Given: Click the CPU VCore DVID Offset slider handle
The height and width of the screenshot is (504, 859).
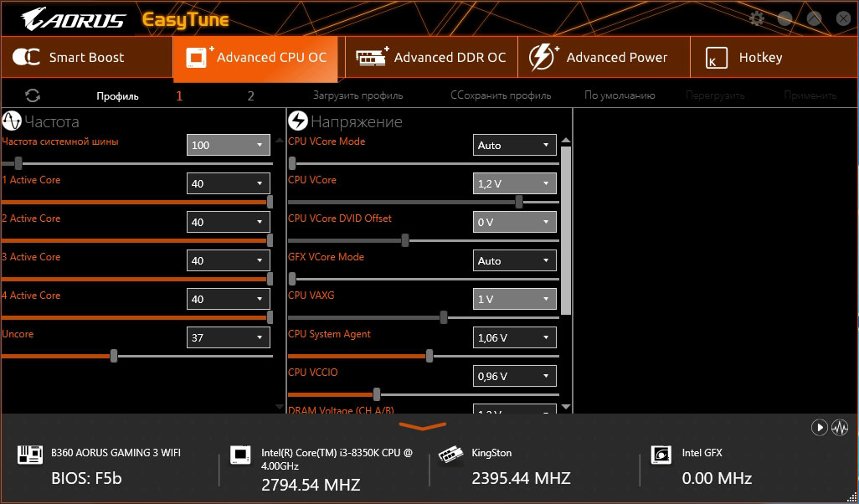Looking at the screenshot, I should (x=405, y=240).
